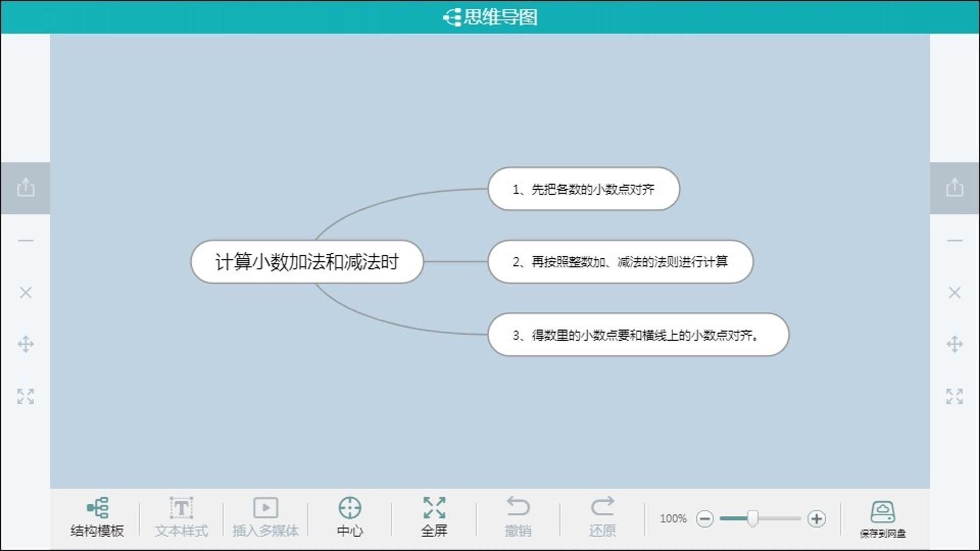Click the right sidebar share/export icon
980x551 pixels.
click(x=954, y=187)
